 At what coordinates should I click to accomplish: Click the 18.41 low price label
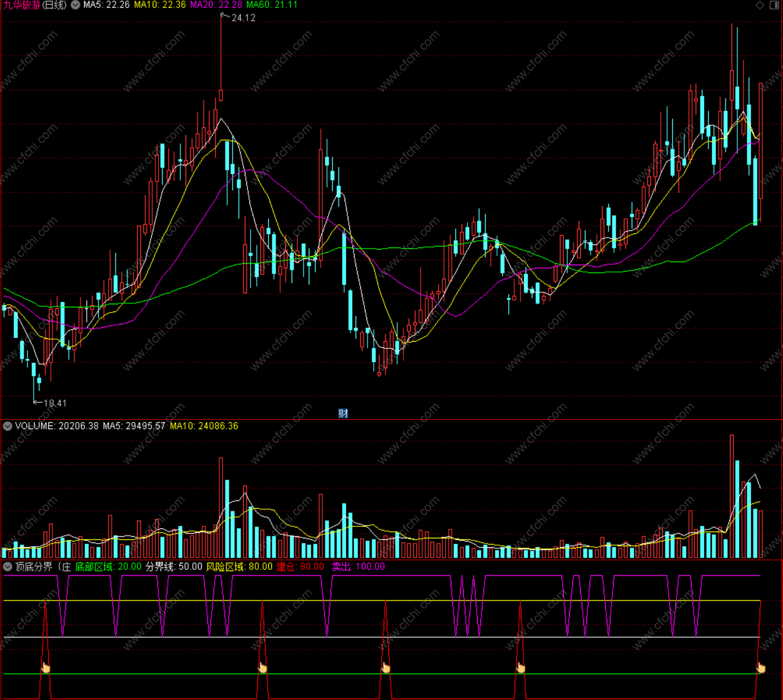tap(55, 403)
